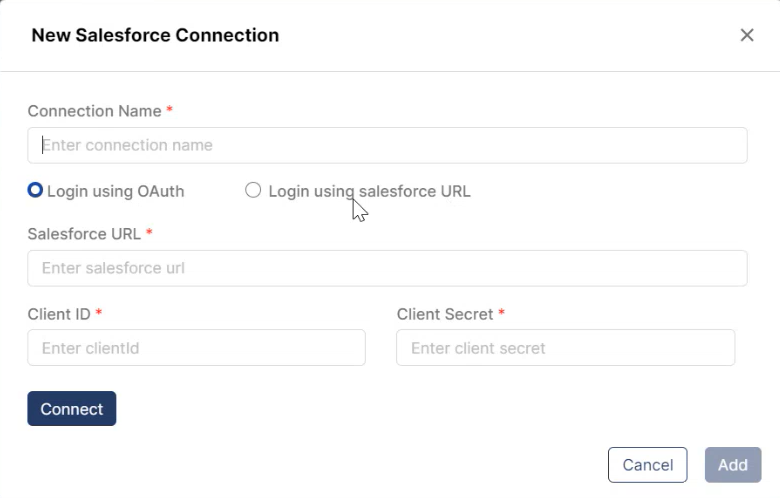The width and height of the screenshot is (780, 498).
Task: Focus the Enter clientId input box
Action: pyautogui.click(x=196, y=348)
